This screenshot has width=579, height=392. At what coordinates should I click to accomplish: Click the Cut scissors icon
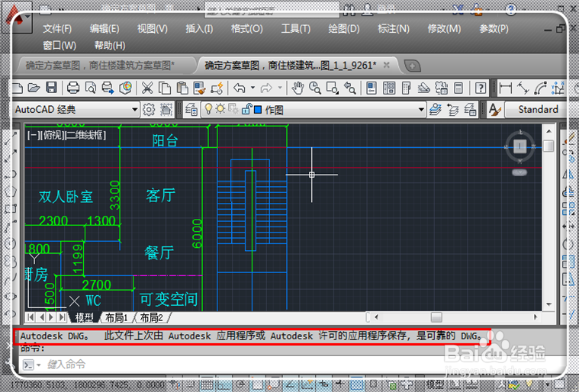147,88
